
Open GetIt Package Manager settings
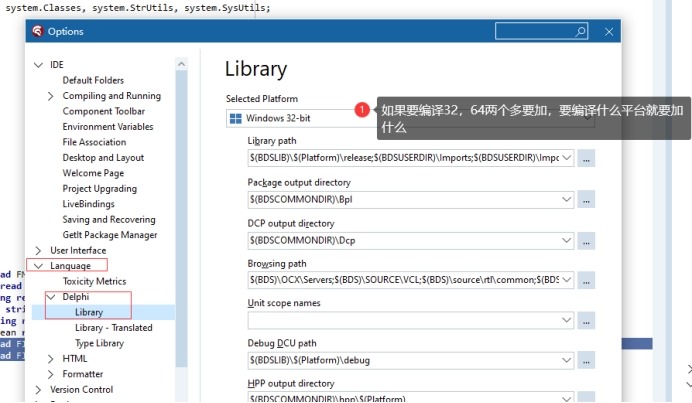[x=110, y=235]
